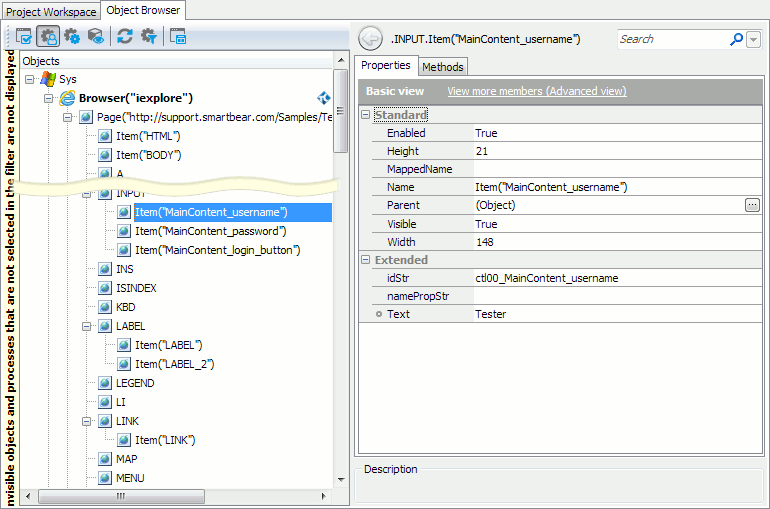770x509 pixels.
Task: Open the search options dropdown arrow
Action: point(753,39)
